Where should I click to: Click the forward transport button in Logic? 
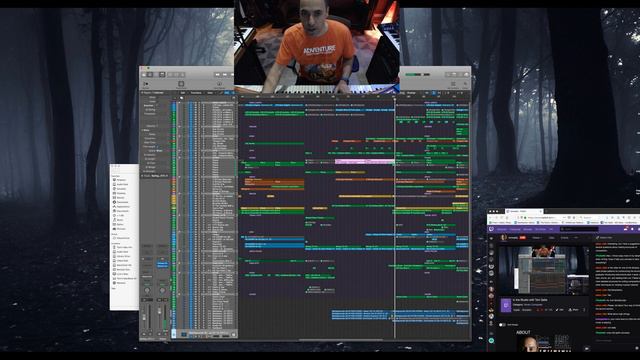225,75
